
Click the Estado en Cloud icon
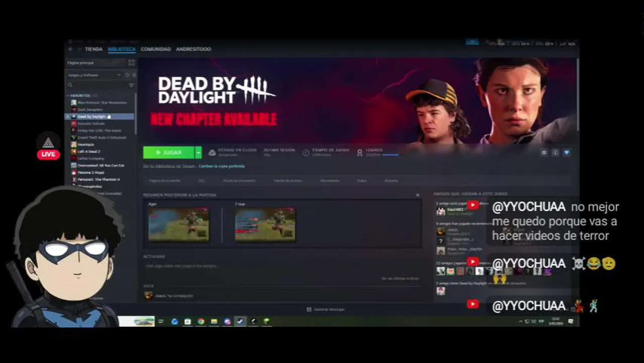point(212,152)
